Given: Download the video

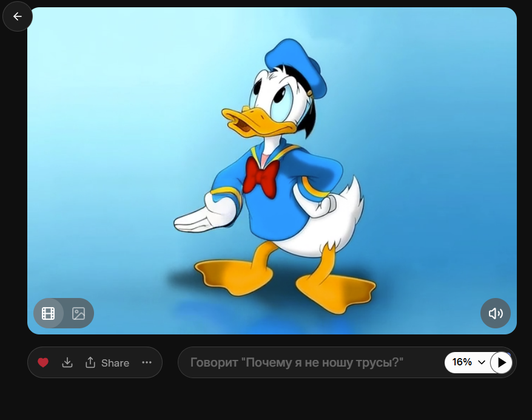Looking at the screenshot, I should click(67, 362).
